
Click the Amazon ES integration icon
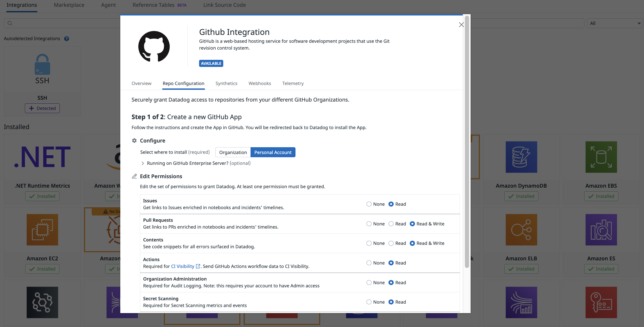(601, 230)
